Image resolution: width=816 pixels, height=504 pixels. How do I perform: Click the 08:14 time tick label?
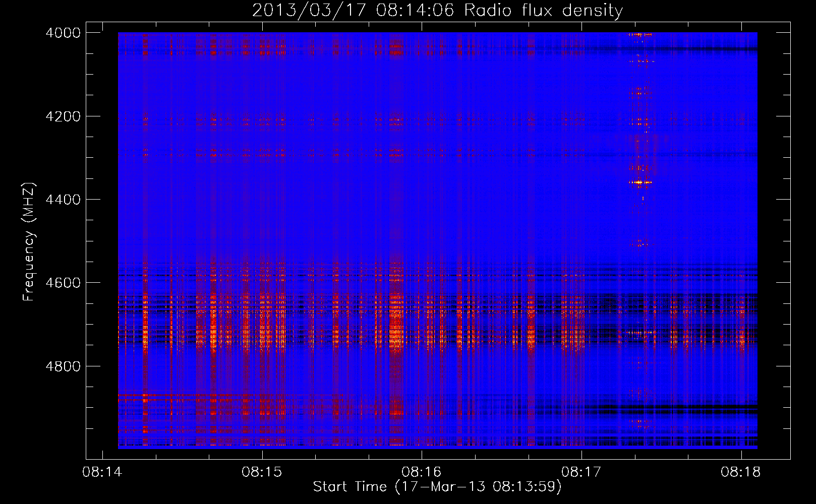point(102,472)
